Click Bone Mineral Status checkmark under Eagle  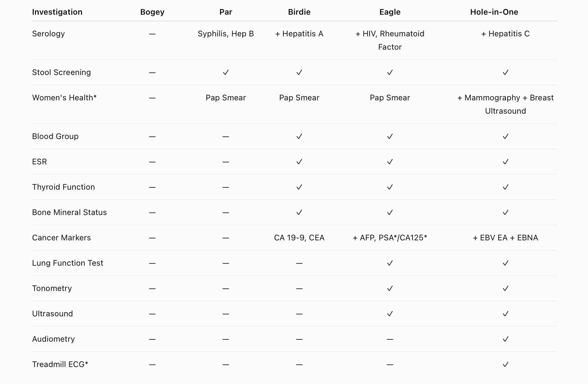tap(390, 212)
